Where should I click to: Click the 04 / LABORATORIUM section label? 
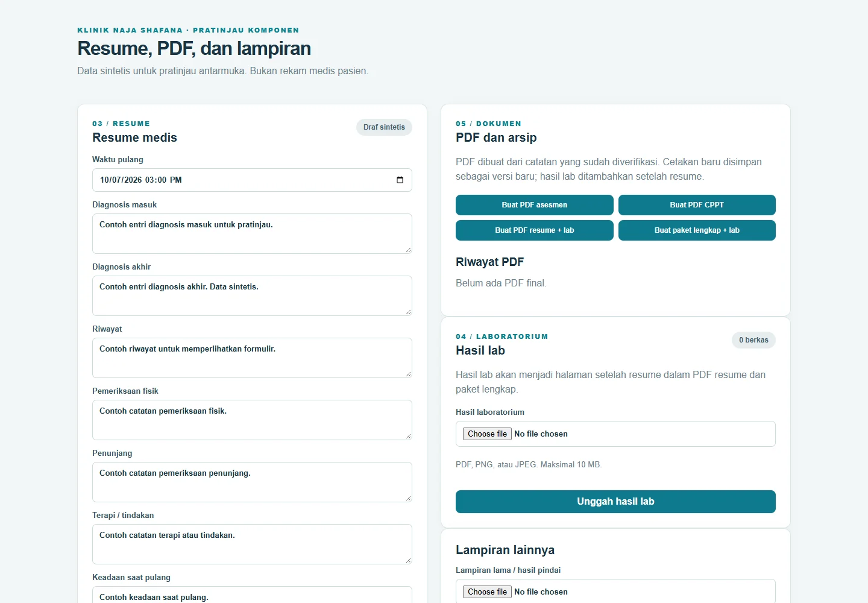[x=502, y=336]
